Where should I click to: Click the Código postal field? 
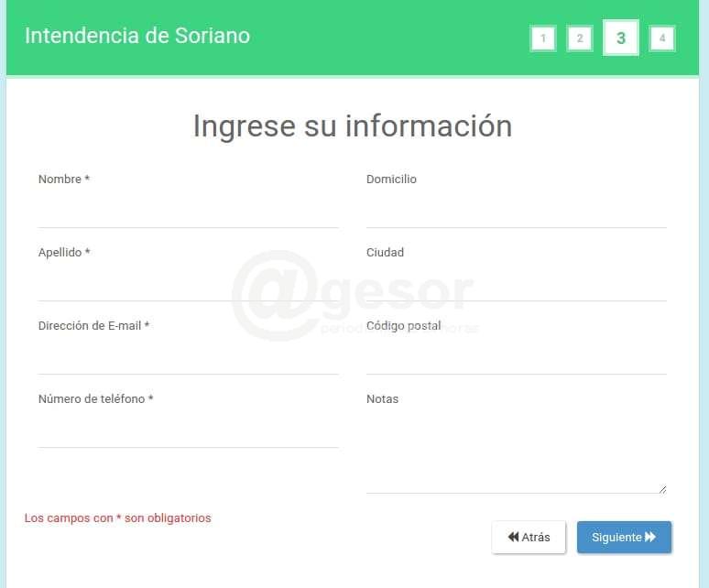[x=516, y=358]
